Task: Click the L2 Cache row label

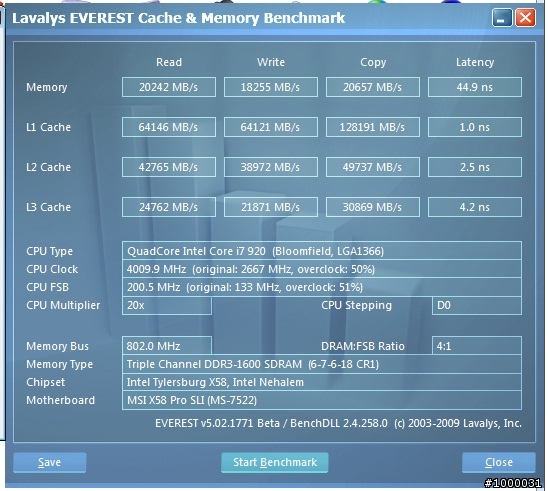Action: point(48,167)
